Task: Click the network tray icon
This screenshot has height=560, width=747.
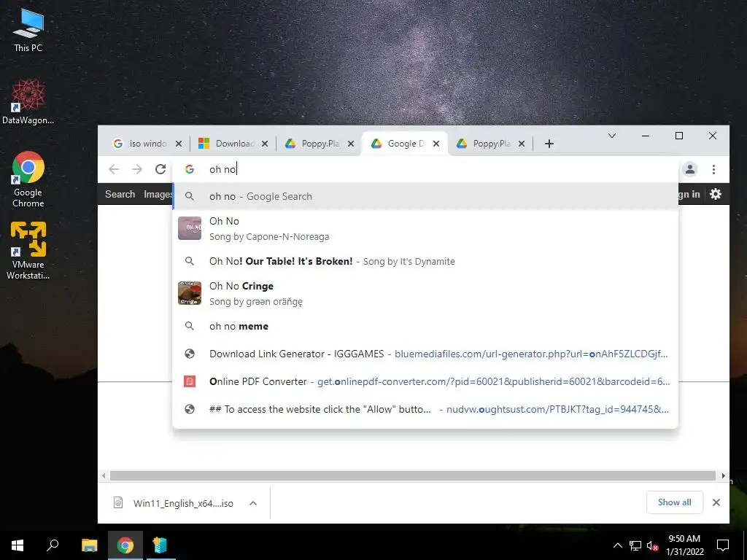Action: (x=635, y=545)
